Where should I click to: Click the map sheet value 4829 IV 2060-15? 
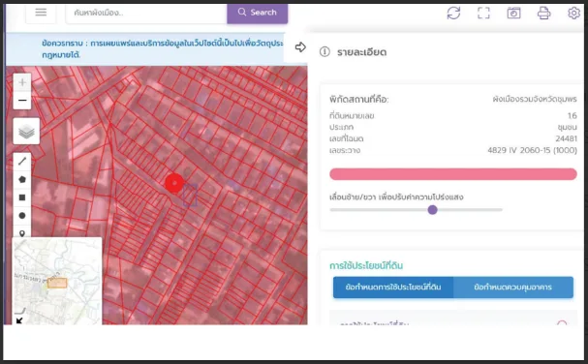[x=532, y=150]
